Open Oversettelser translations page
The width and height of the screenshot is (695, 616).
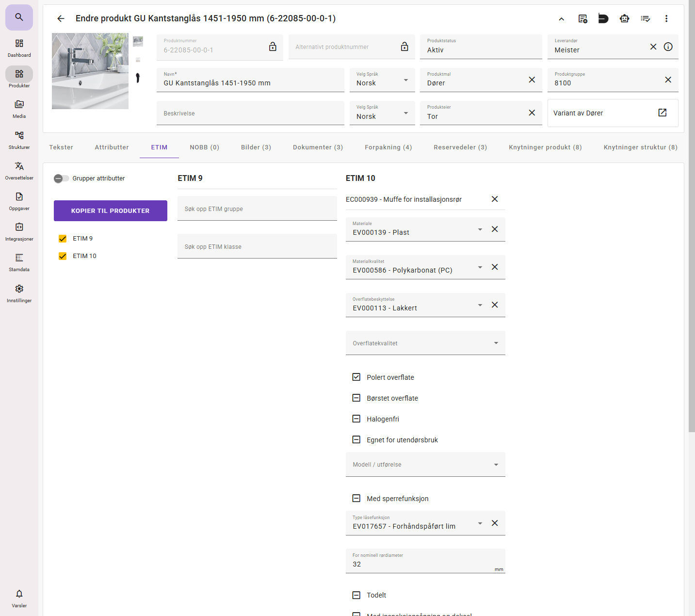tap(19, 170)
